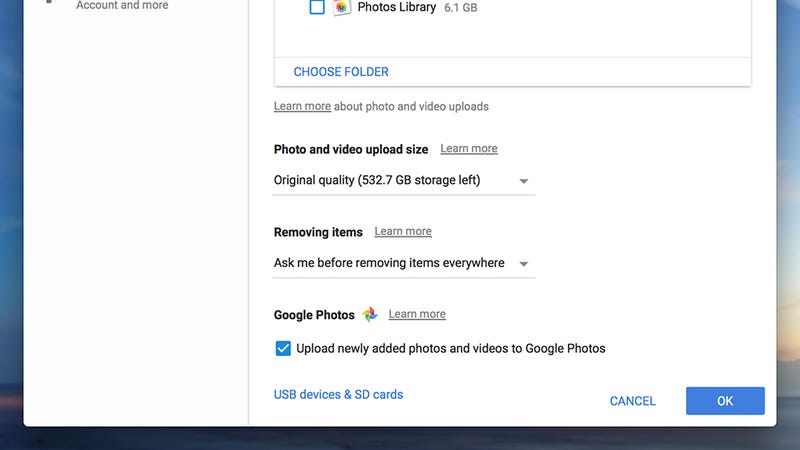The image size is (800, 450).
Task: Click the Removing items heading
Action: (x=318, y=232)
